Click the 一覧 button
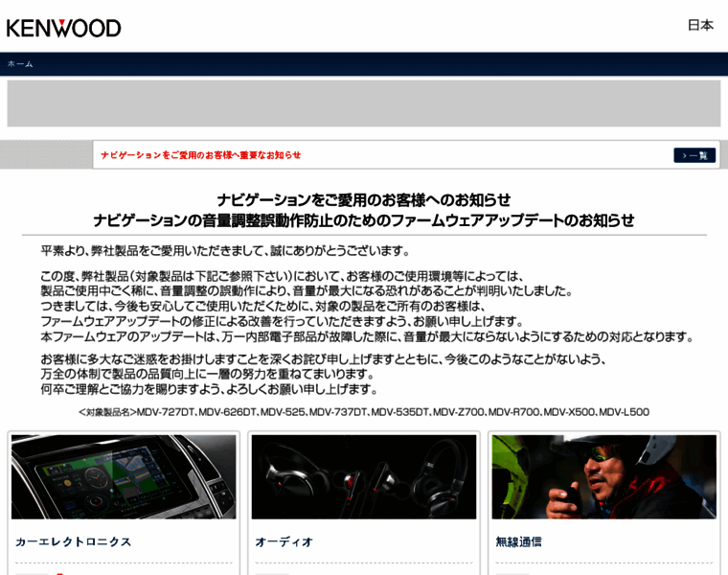728x575 pixels. click(x=694, y=155)
